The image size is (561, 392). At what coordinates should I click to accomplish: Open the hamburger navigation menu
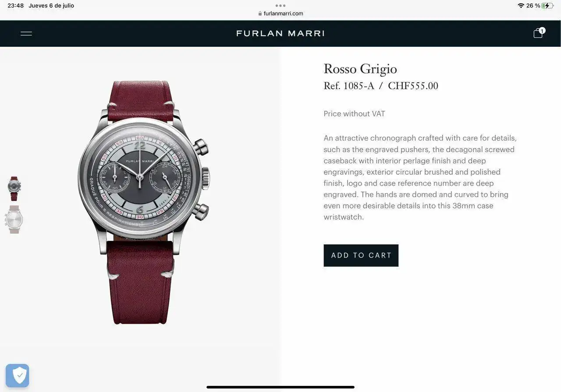point(26,33)
